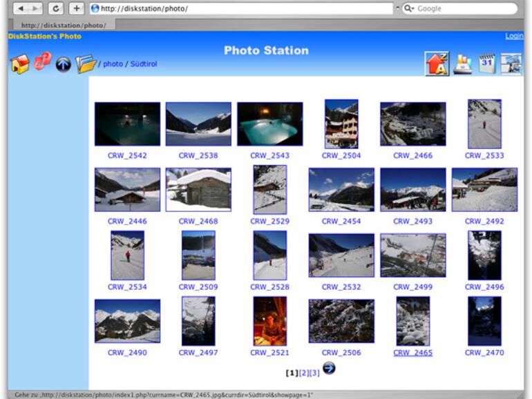
Task: Go to next page with blue arrow
Action: pos(329,368)
